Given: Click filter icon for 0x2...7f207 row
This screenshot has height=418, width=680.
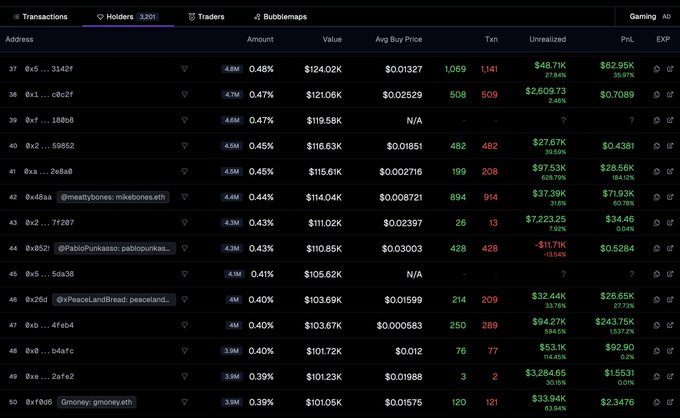Looking at the screenshot, I should 185,222.
